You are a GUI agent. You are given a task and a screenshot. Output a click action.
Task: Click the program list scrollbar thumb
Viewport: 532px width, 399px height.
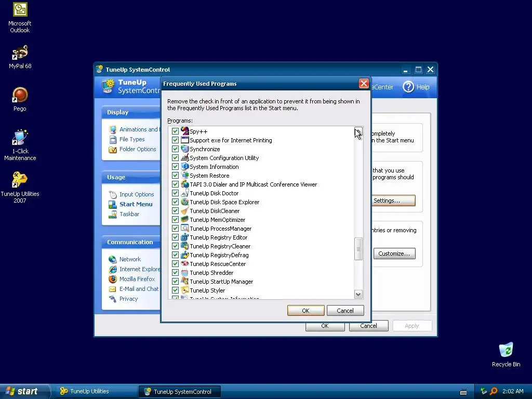coord(358,249)
